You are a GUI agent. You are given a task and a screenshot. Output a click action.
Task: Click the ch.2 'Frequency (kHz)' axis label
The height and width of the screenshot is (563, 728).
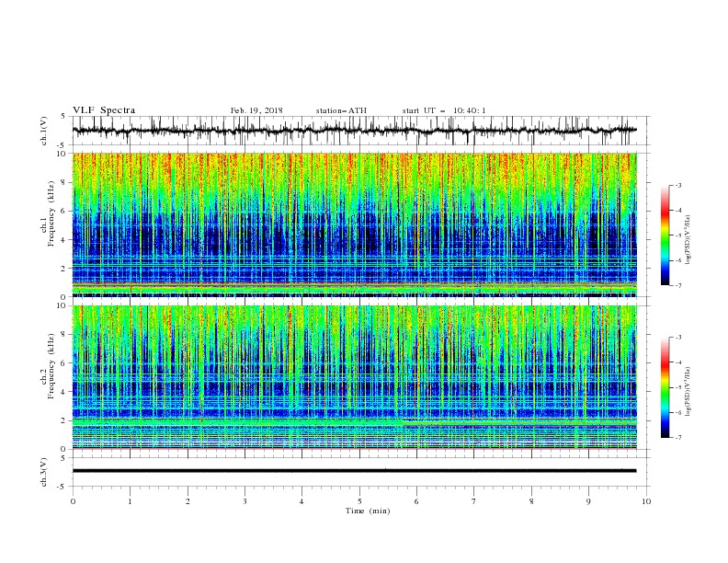click(x=51, y=366)
